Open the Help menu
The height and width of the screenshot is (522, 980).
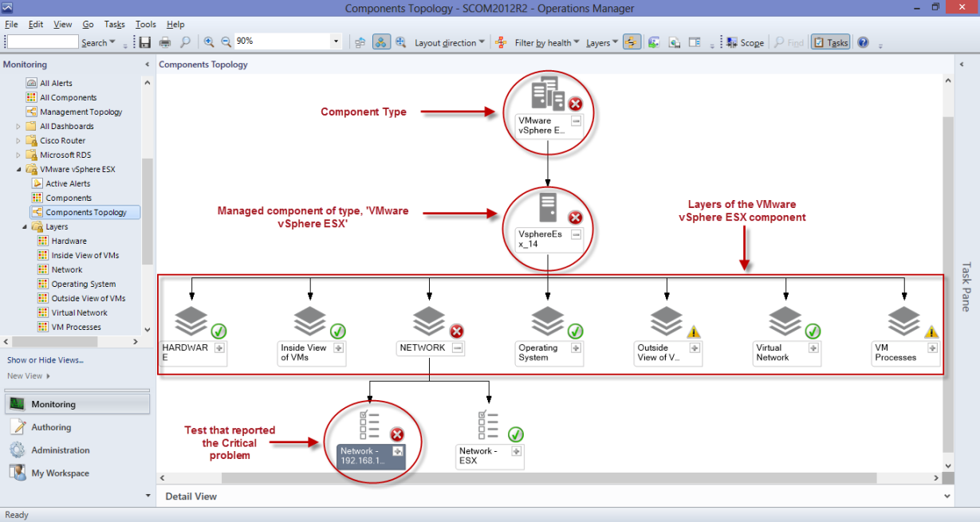175,25
